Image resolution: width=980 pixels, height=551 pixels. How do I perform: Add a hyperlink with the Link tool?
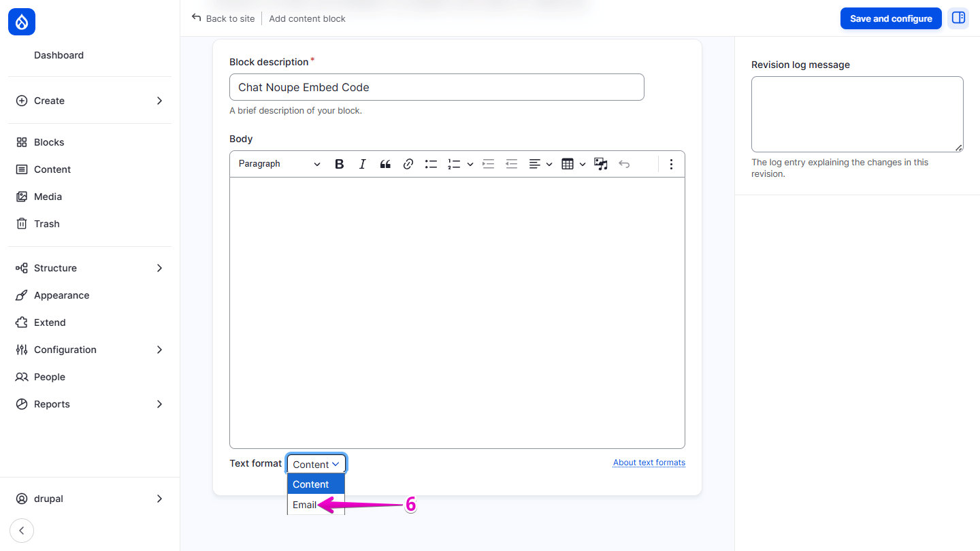click(408, 164)
